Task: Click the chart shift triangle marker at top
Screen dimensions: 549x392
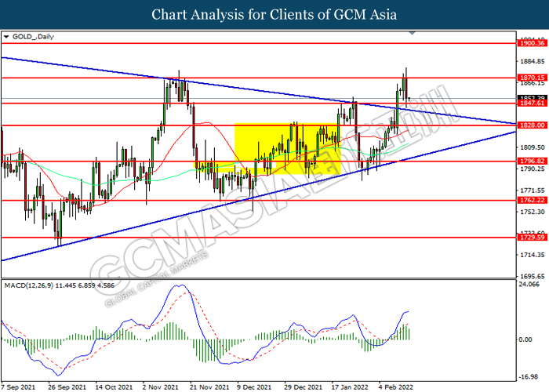Action: click(412, 33)
